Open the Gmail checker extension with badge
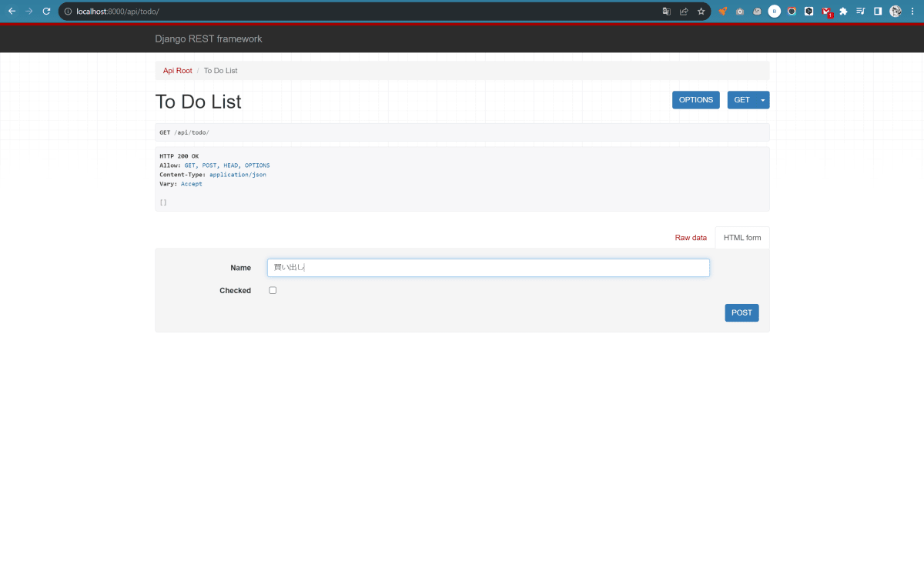 pyautogui.click(x=827, y=12)
